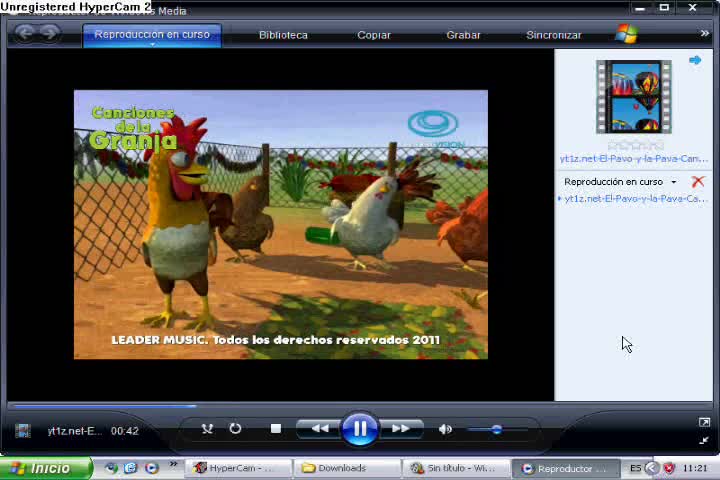Expand hidden system tray icons
The image size is (720, 480).
click(652, 468)
